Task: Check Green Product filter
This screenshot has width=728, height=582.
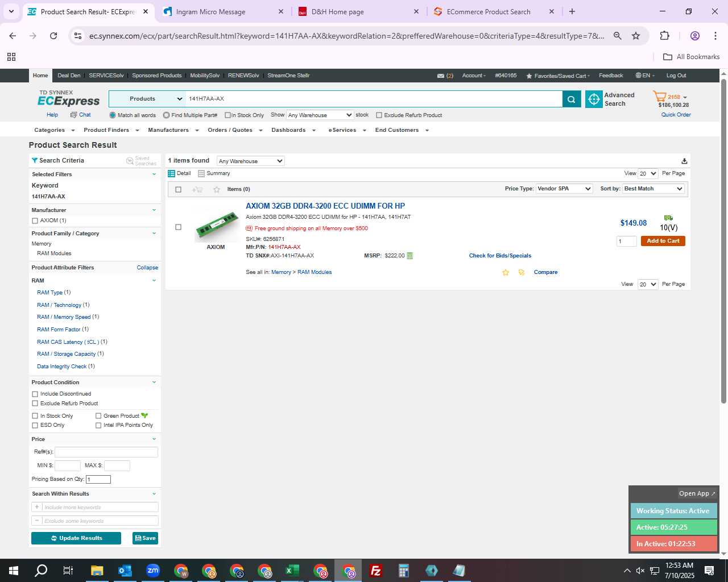Action: tap(98, 416)
